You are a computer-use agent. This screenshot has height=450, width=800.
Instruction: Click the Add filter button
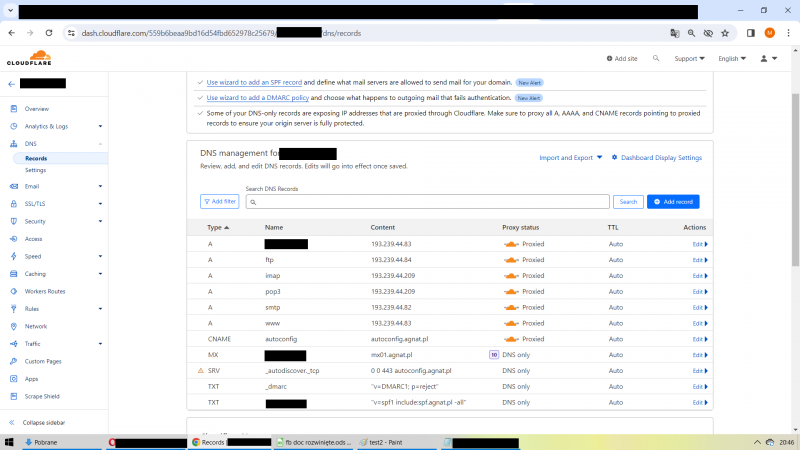point(220,202)
